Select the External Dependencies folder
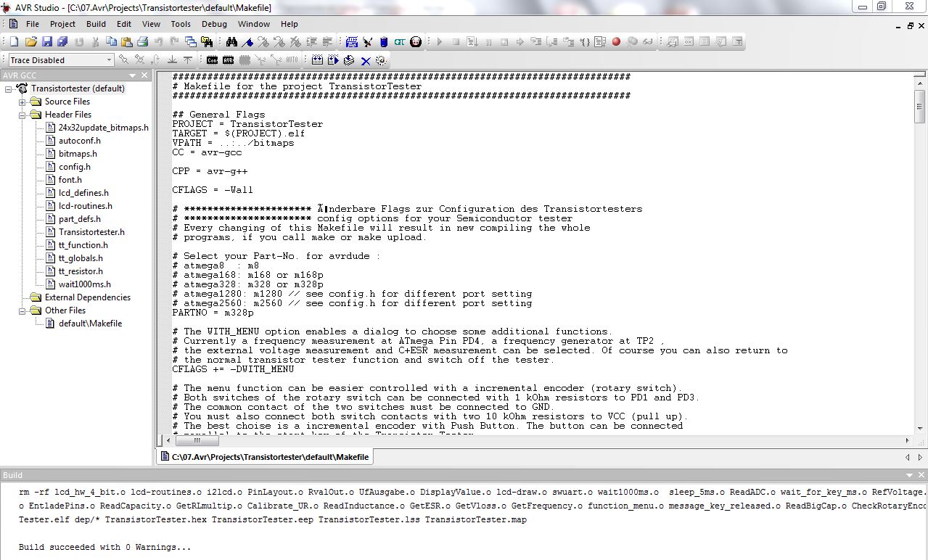This screenshot has width=928, height=560. pyautogui.click(x=87, y=297)
